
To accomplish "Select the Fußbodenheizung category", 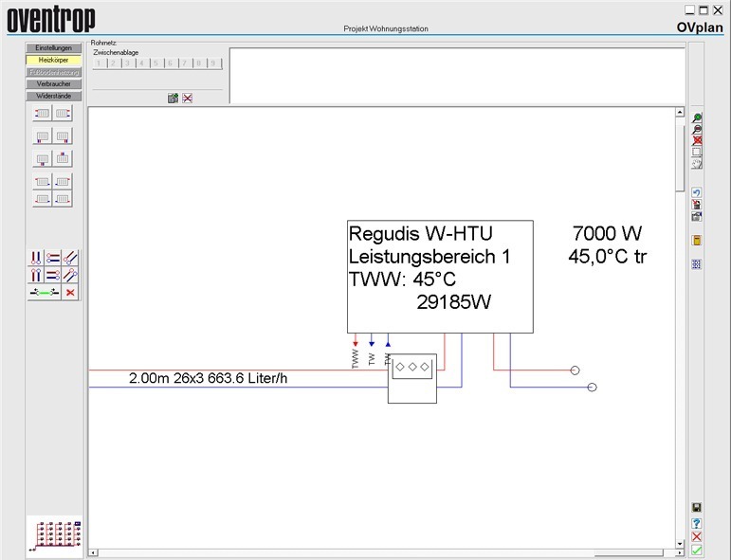I will pyautogui.click(x=54, y=72).
